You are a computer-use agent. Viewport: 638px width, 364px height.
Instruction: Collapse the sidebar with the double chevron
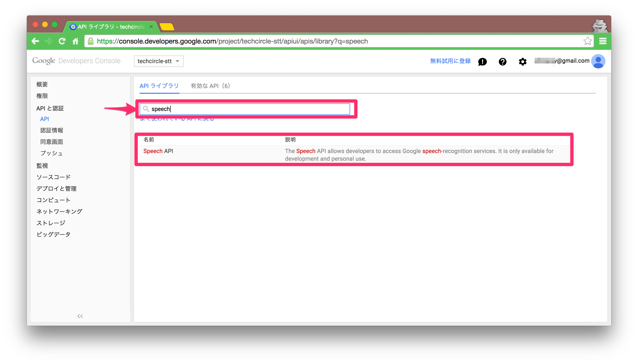click(x=80, y=316)
